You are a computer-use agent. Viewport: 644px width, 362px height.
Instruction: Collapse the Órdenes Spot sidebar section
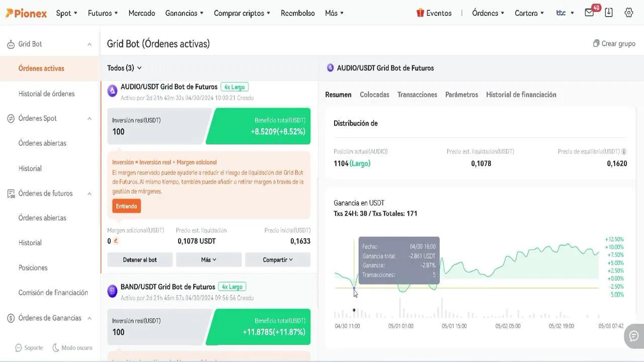click(89, 119)
